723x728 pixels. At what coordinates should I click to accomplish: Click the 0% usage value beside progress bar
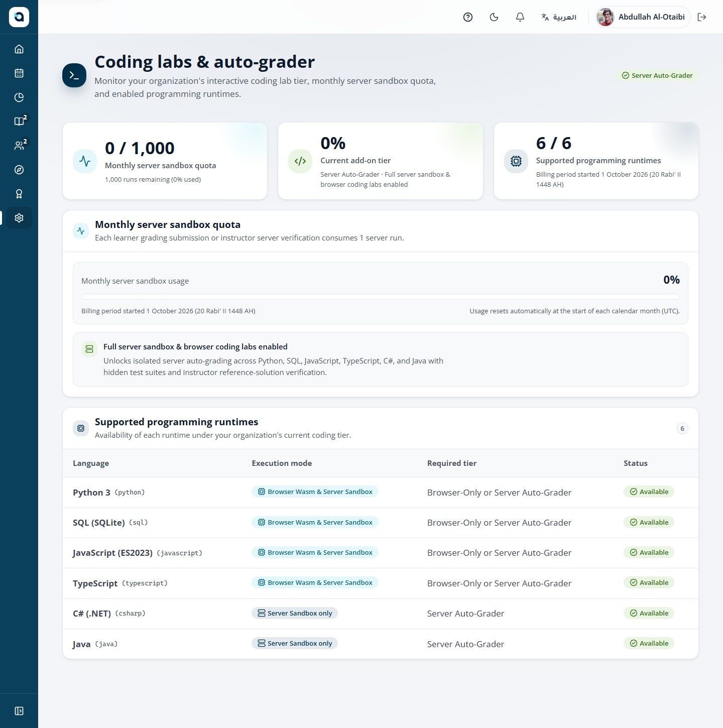click(x=671, y=280)
